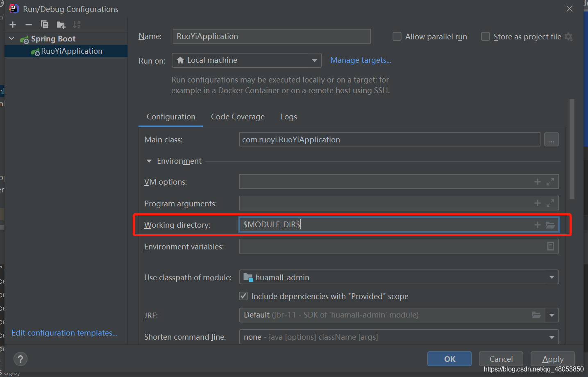Open the project file storage gear settings
The width and height of the screenshot is (588, 377).
[x=568, y=37]
